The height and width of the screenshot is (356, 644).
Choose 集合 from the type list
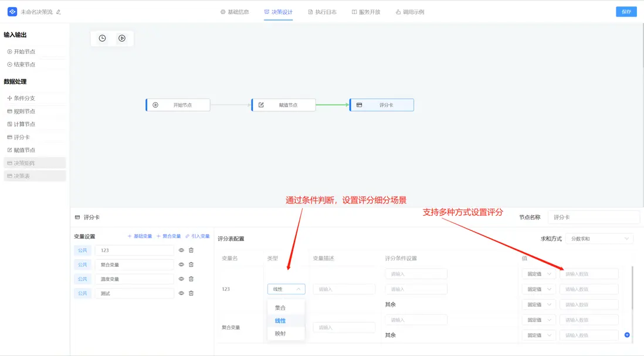point(286,307)
